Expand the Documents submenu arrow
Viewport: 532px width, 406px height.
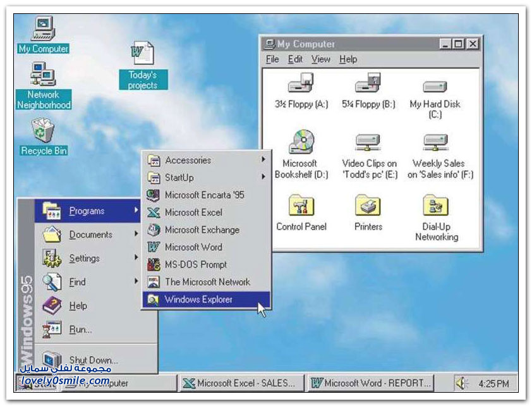coord(136,233)
